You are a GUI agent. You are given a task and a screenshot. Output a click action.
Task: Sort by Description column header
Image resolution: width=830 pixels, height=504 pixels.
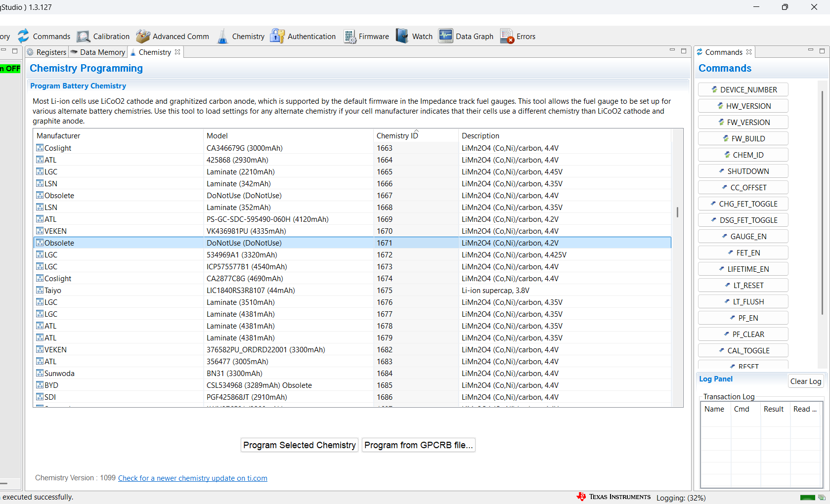(x=565, y=136)
